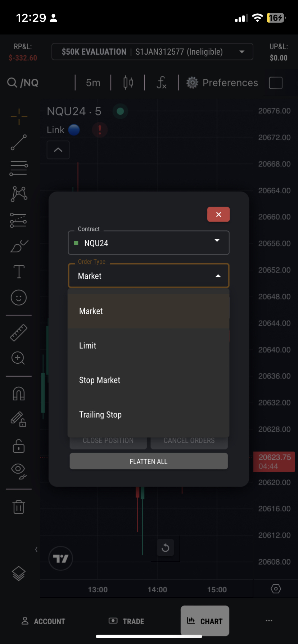Toggle the checkbox next to Preferences

point(276,83)
